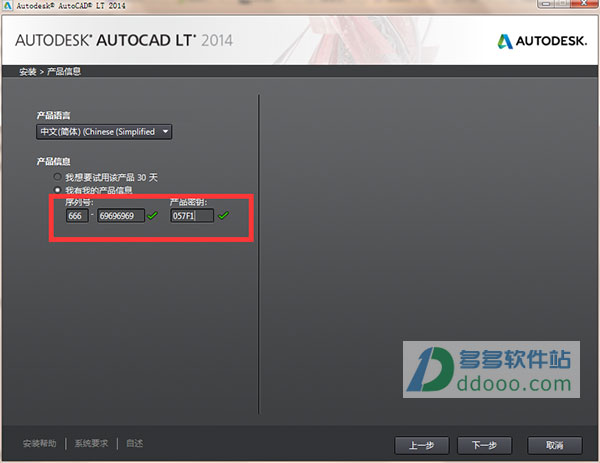Click the 序列号 label
The height and width of the screenshot is (463, 600).
click(x=79, y=202)
